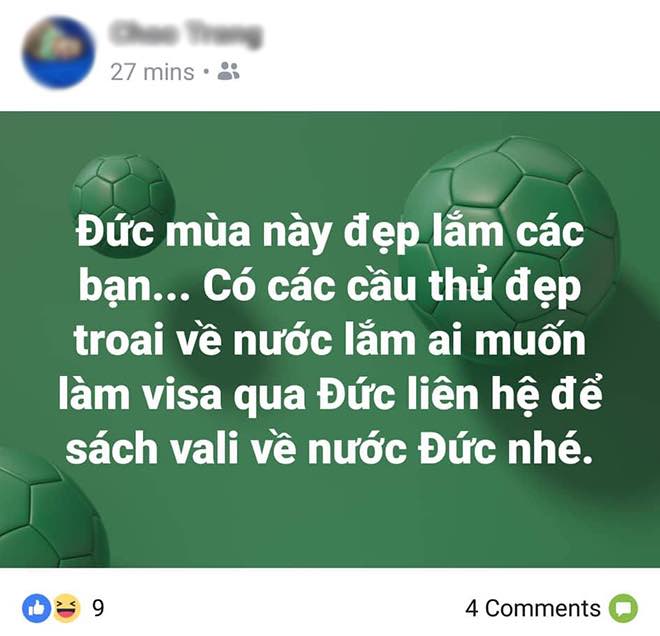The width and height of the screenshot is (660, 636).
Task: Click the text line 'làm visa qua Đức liên hệ để'
Action: (x=330, y=393)
